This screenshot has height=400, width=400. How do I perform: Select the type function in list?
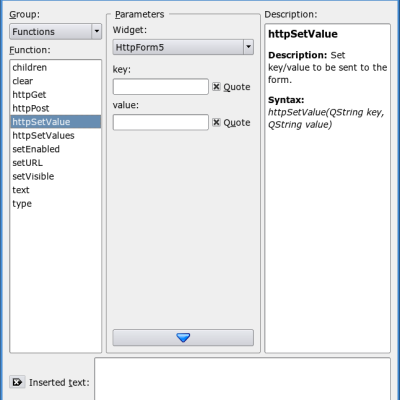[x=55, y=204]
